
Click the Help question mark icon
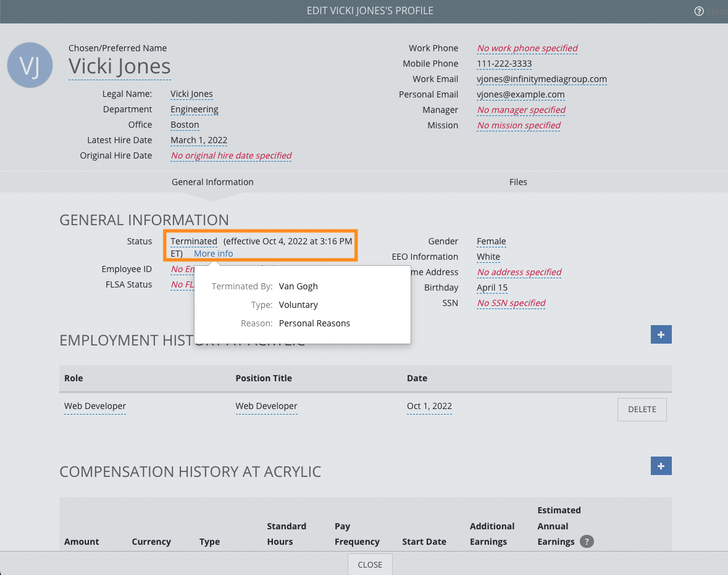click(699, 11)
